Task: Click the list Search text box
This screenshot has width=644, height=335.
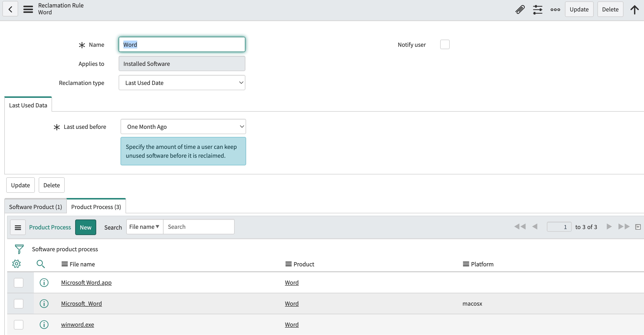Action: (x=199, y=227)
